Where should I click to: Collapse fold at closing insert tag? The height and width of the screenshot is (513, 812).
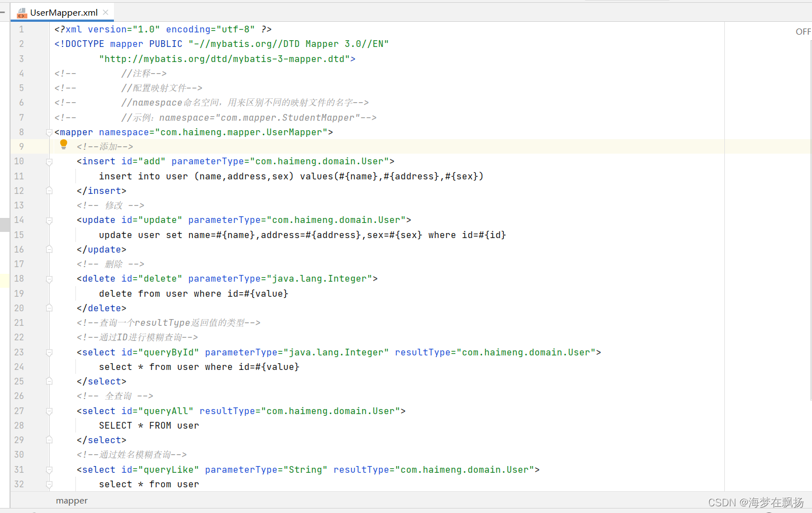[49, 191]
